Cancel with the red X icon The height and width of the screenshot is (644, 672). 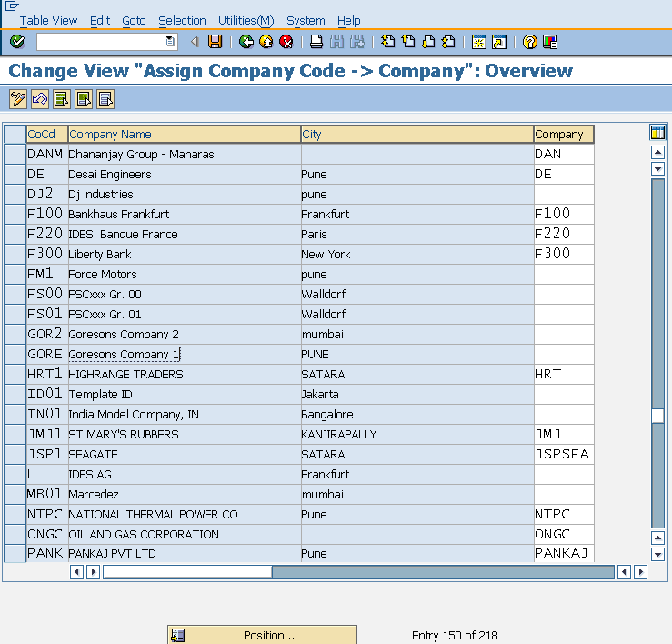point(286,42)
